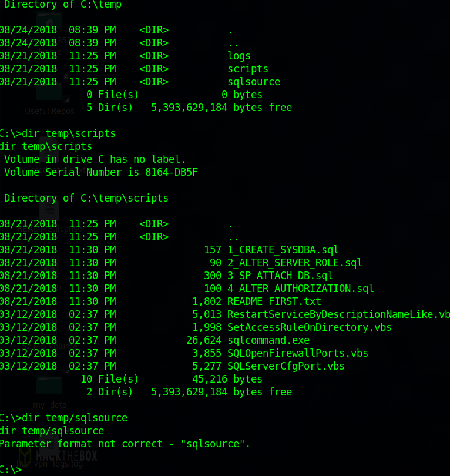
Task: Click the SQLOpenFirewallPorts.vbs filename
Action: coord(298,353)
